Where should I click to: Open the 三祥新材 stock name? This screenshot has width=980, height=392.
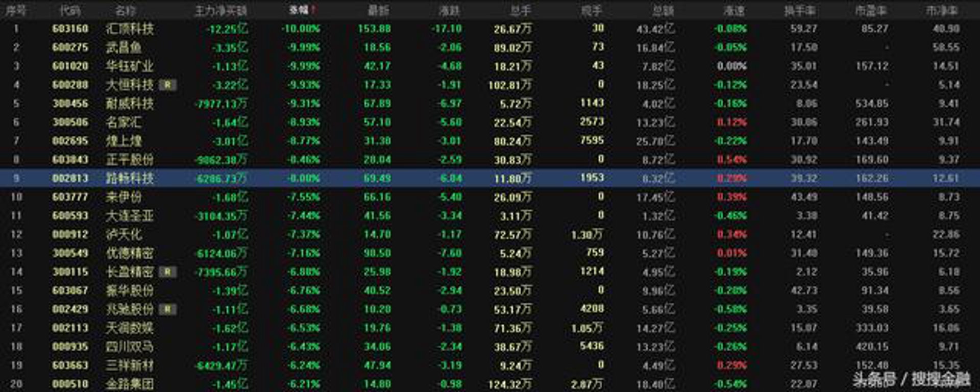[130, 365]
